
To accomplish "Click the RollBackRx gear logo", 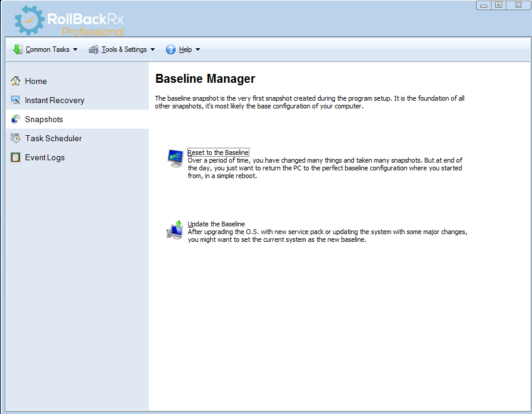I will click(x=29, y=21).
